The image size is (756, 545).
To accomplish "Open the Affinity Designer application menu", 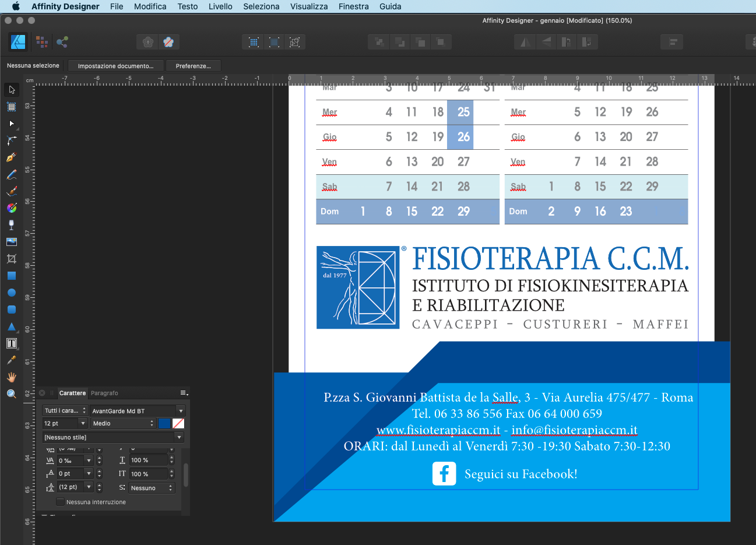I will pos(65,6).
